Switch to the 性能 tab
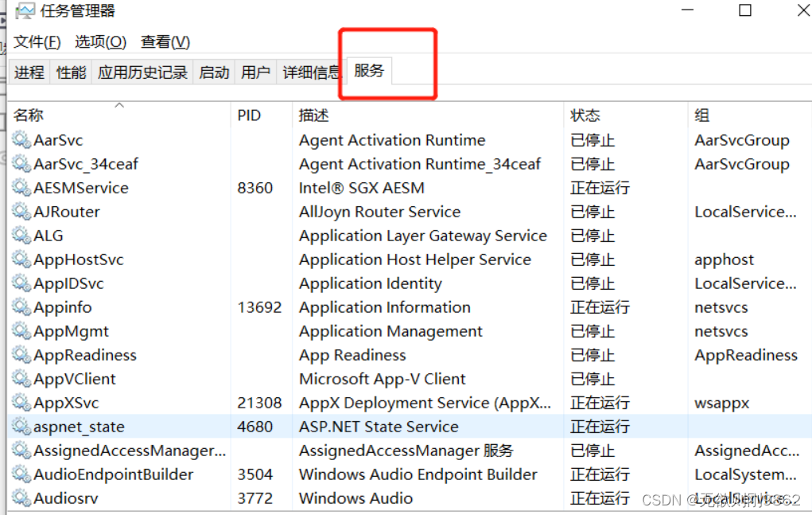The width and height of the screenshot is (812, 515). pyautogui.click(x=71, y=72)
